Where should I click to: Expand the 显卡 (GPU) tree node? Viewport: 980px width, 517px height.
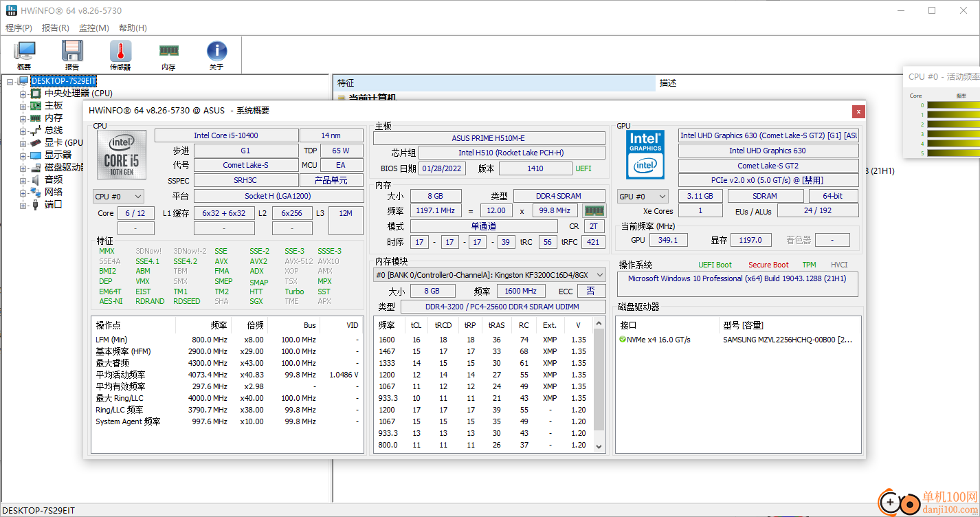tap(23, 143)
